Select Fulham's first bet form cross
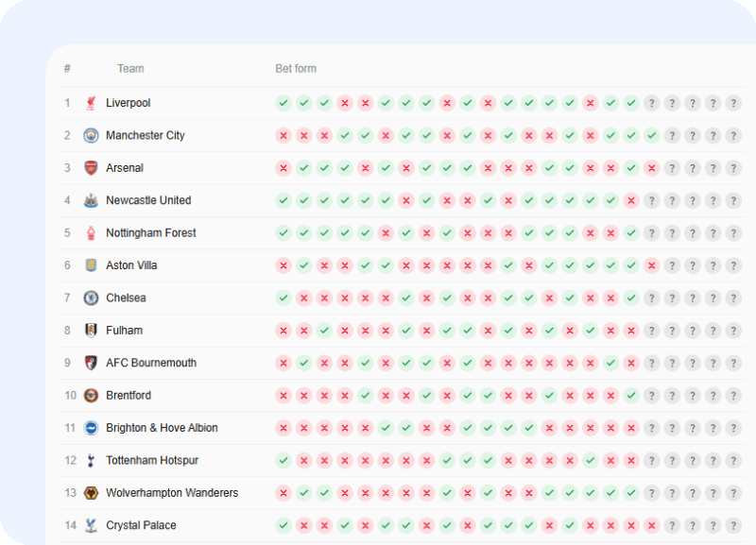This screenshot has height=545, width=756. (283, 331)
